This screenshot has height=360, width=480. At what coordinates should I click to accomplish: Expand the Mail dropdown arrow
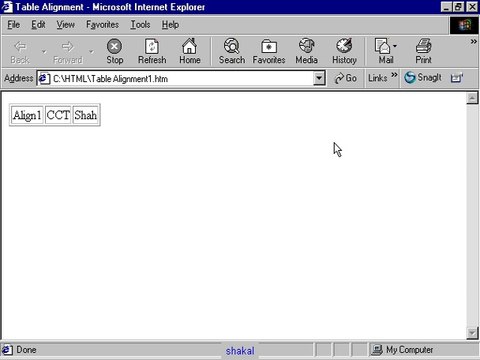[x=395, y=46]
